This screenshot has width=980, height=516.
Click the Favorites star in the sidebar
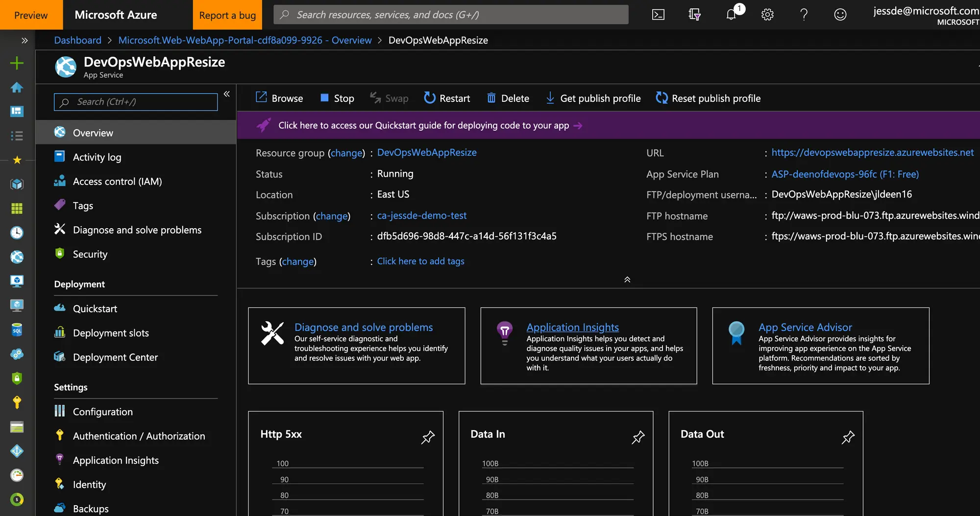tap(17, 160)
